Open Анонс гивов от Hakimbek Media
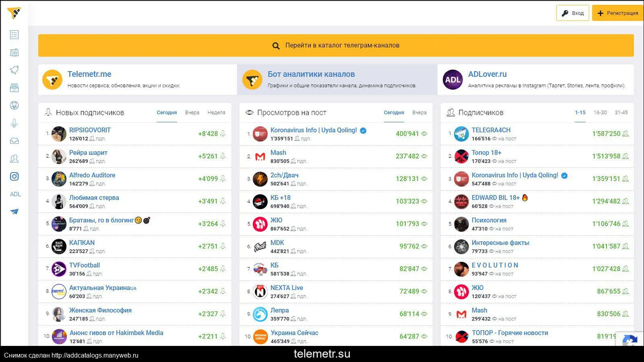 pos(116,333)
